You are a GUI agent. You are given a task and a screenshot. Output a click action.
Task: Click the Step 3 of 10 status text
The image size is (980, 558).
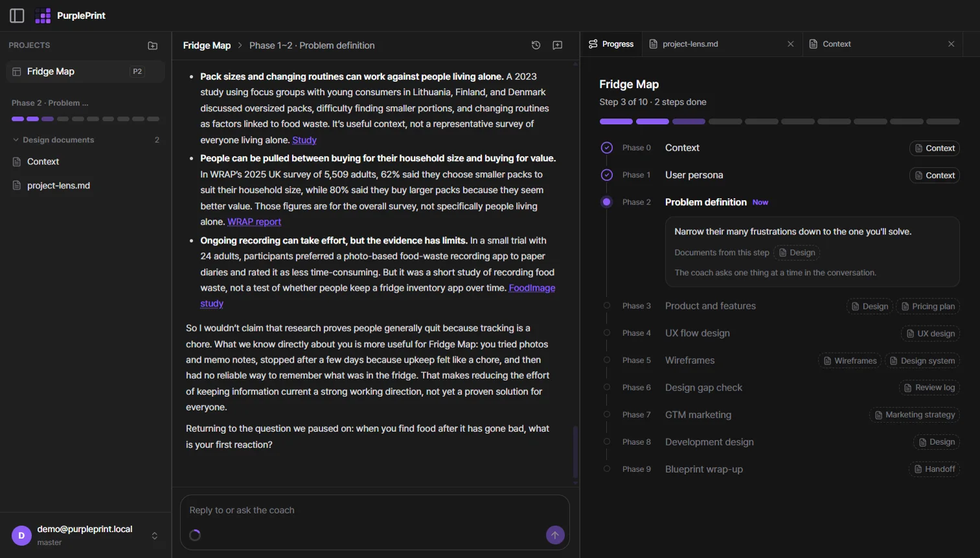[x=653, y=102]
